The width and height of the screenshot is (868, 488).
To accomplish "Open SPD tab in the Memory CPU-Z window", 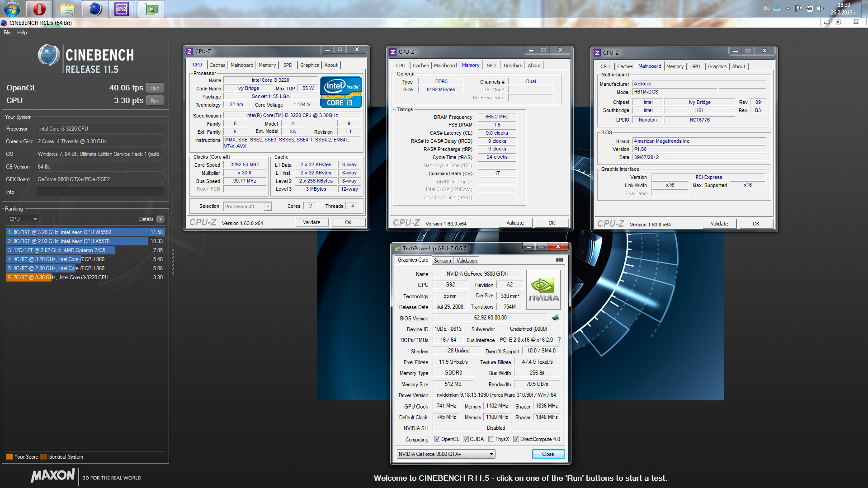I will coord(491,66).
